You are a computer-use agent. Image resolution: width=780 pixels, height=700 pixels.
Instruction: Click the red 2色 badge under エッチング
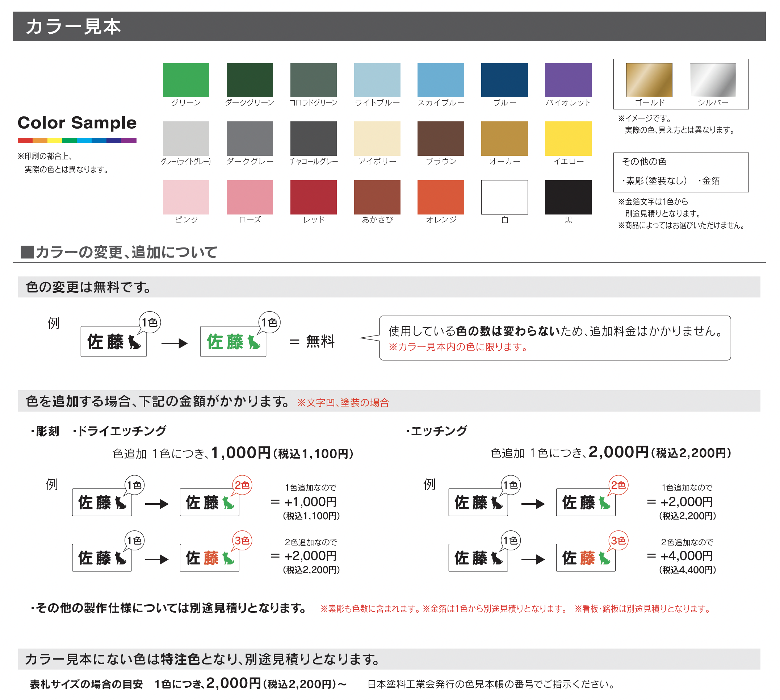pyautogui.click(x=618, y=486)
